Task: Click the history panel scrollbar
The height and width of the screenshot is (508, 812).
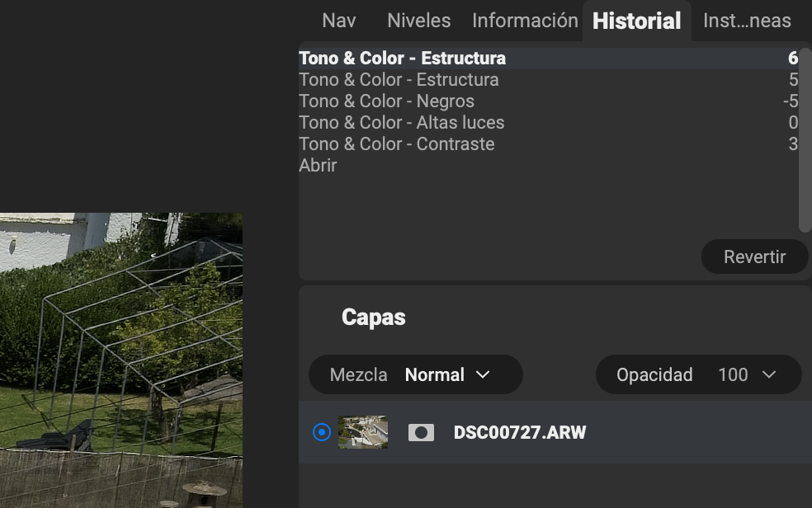Action: [805, 140]
